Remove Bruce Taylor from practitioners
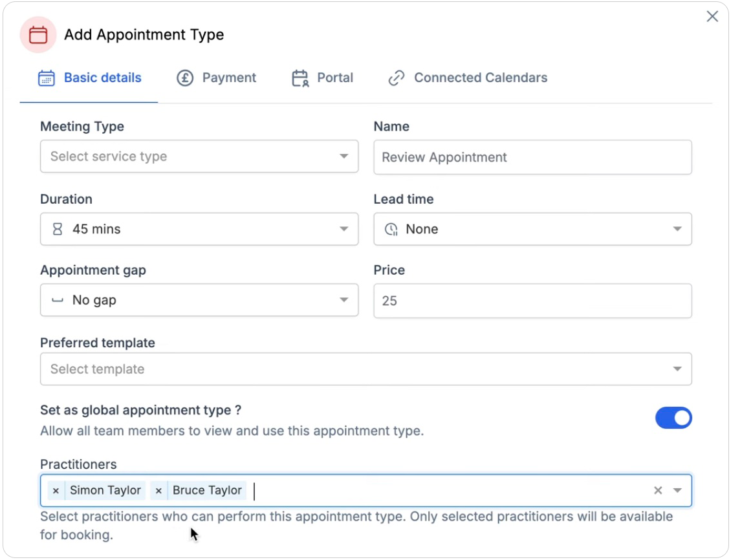The width and height of the screenshot is (731, 560). 158,491
